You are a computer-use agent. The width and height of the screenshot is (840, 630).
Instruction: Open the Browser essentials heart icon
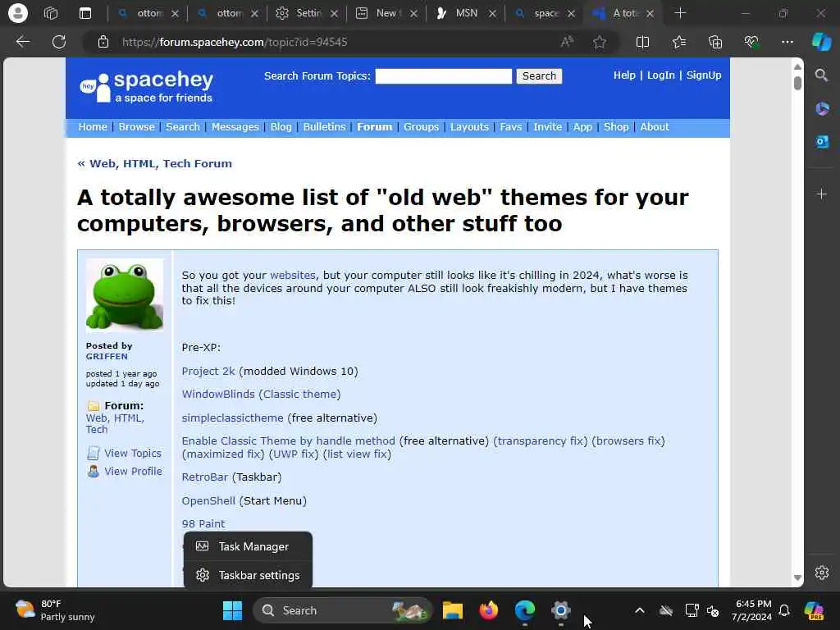[x=751, y=42]
